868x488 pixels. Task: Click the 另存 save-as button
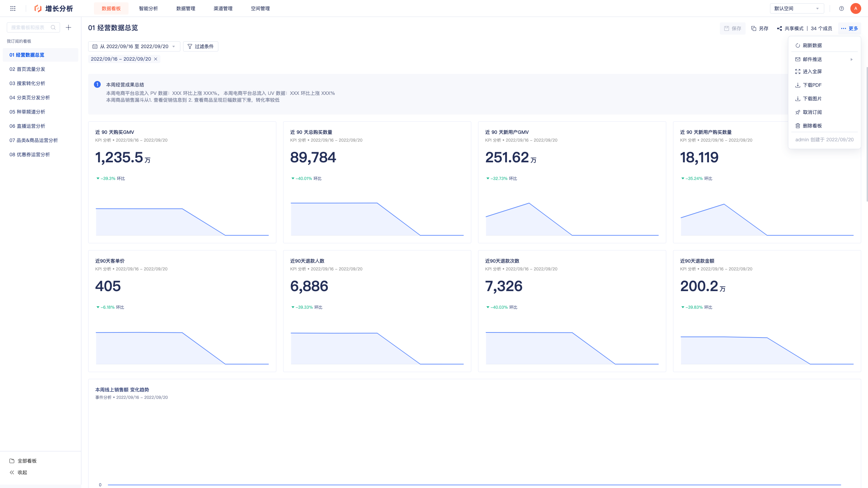760,28
